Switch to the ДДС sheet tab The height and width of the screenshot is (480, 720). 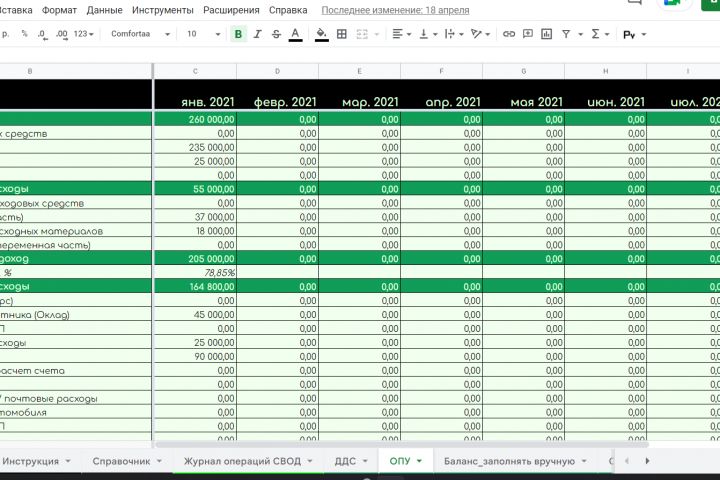(345, 461)
